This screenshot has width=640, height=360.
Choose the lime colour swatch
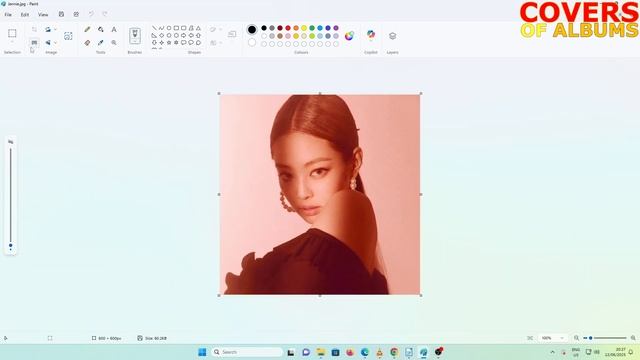click(312, 36)
